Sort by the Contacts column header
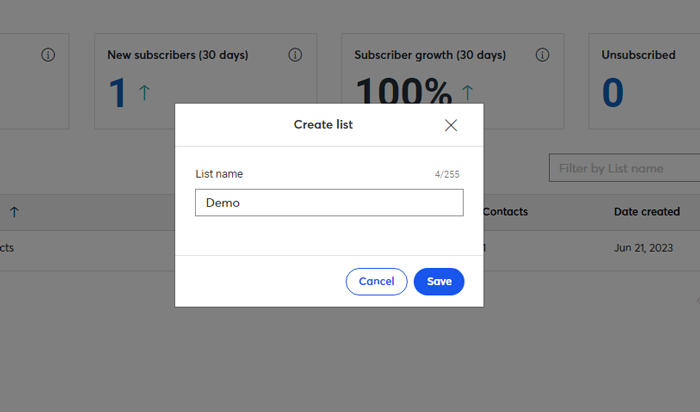 (x=505, y=212)
